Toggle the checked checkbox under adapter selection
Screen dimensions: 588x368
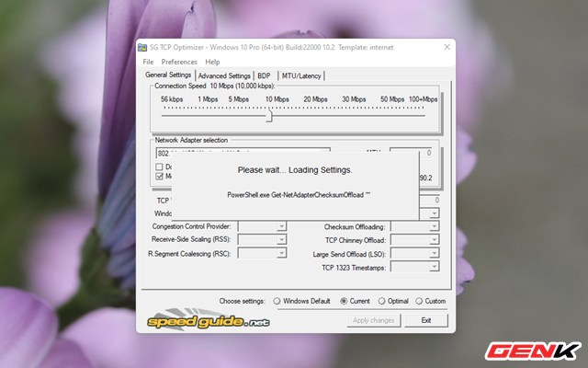coord(159,176)
